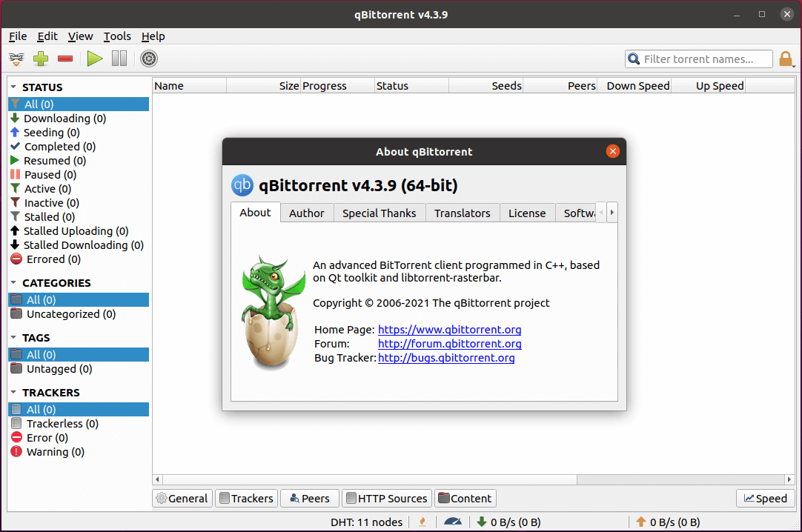
Task: Show the Speed graph
Action: coord(765,498)
